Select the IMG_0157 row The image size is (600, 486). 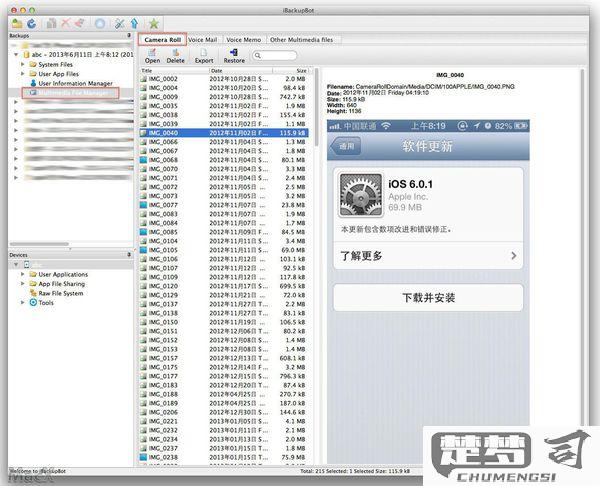223,358
